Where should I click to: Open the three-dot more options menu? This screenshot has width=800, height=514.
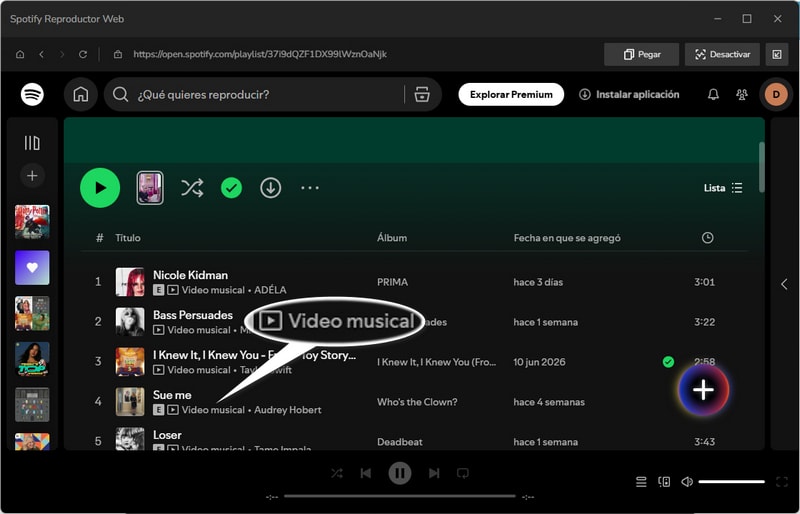click(x=310, y=188)
